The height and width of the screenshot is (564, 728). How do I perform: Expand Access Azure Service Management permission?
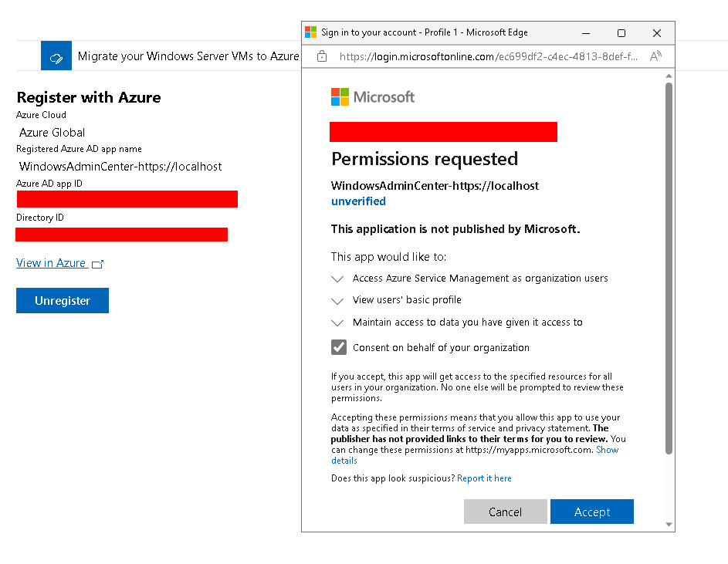[x=337, y=279]
